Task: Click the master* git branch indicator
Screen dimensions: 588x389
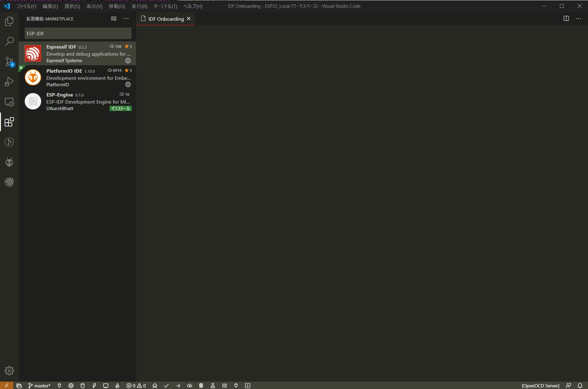Action: pos(39,386)
